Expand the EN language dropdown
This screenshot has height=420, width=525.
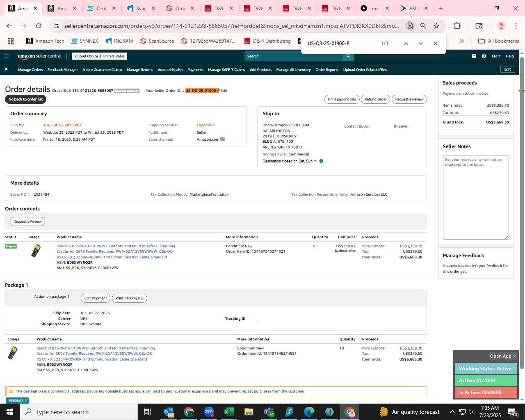pos(496,56)
